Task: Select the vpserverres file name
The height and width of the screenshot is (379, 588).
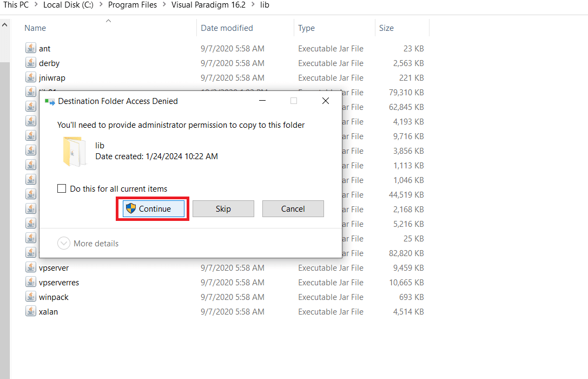Action: click(x=59, y=283)
